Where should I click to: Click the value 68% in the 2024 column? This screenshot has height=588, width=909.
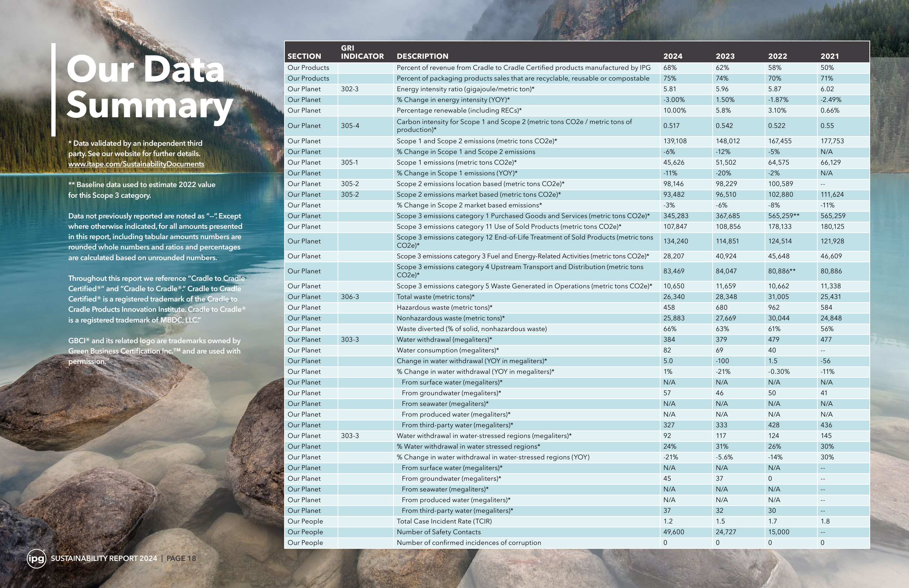tap(669, 68)
